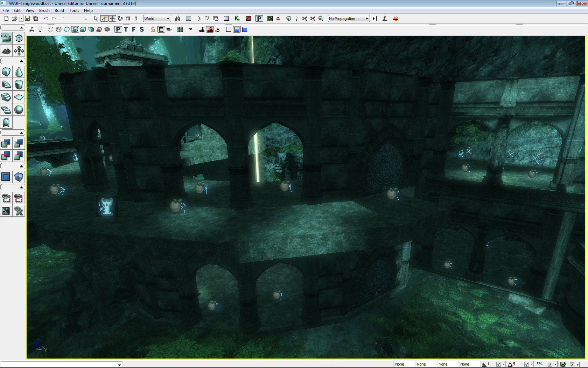
Task: Save the level with floppy disk icon
Action: coord(27,19)
